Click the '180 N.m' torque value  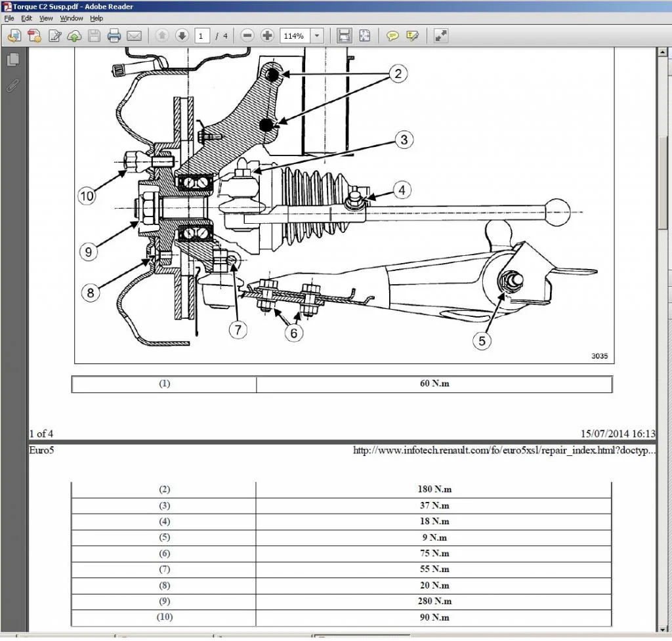click(x=434, y=489)
